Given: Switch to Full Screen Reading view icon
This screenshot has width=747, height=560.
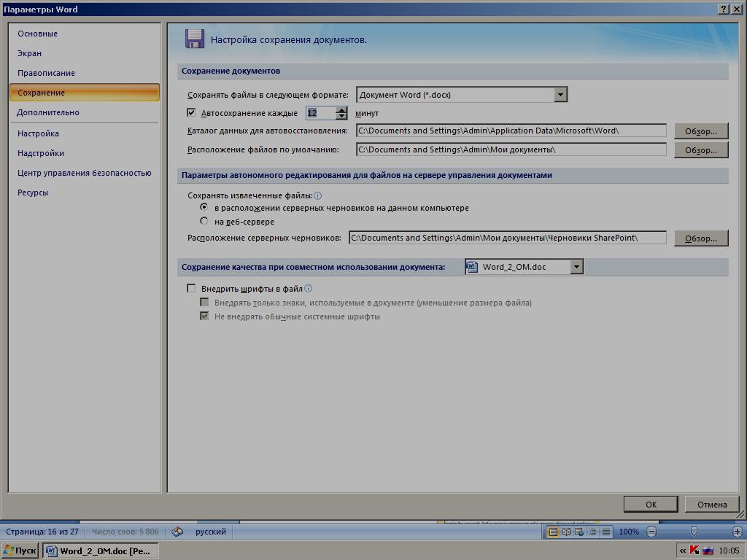Looking at the screenshot, I should click(566, 532).
